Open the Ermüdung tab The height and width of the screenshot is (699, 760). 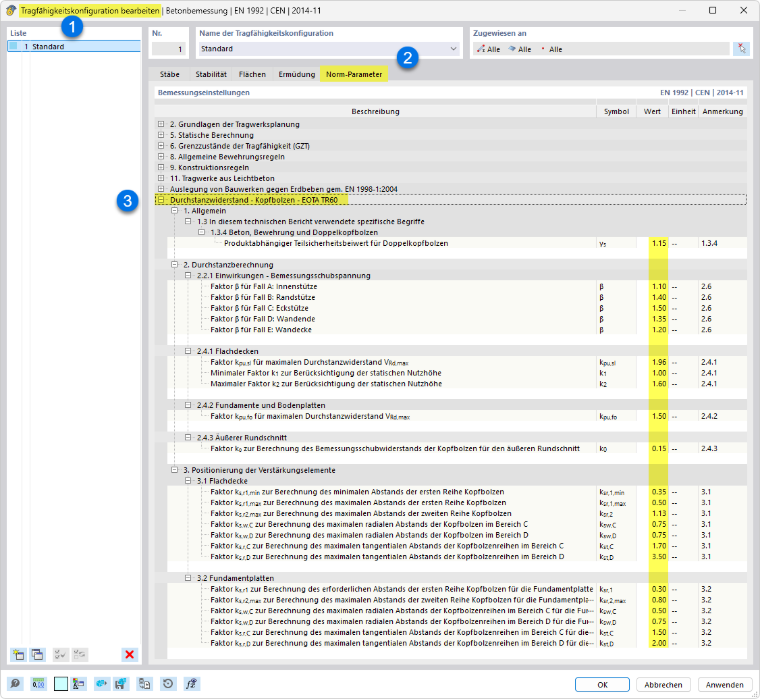[297, 74]
